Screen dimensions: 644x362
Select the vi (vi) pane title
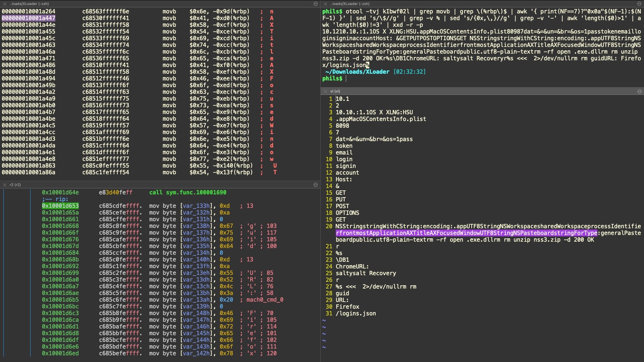[x=335, y=91]
